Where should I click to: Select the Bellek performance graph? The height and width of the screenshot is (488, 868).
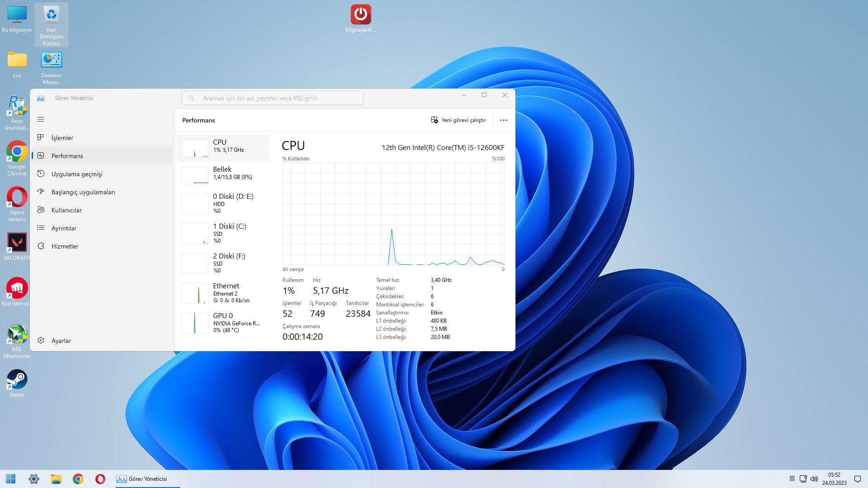223,174
